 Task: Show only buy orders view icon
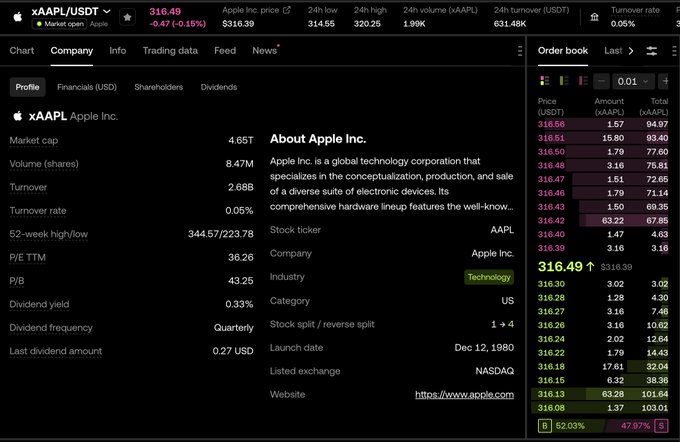(564, 81)
